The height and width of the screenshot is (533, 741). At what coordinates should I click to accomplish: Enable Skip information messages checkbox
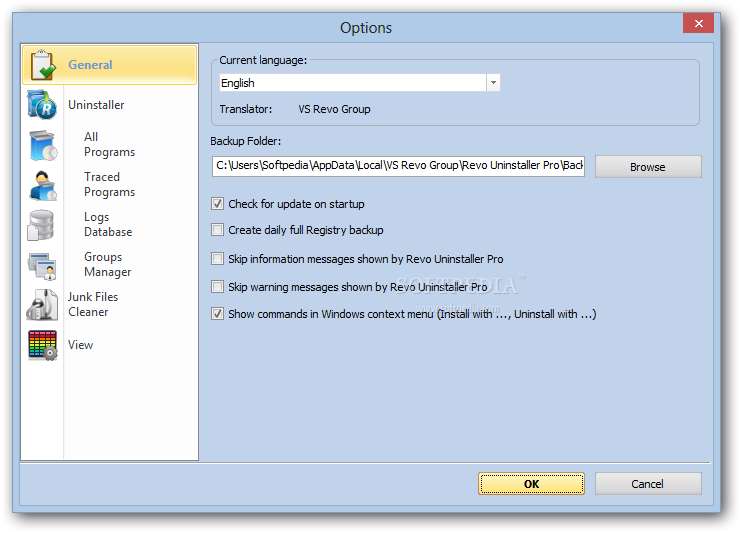(x=217, y=258)
